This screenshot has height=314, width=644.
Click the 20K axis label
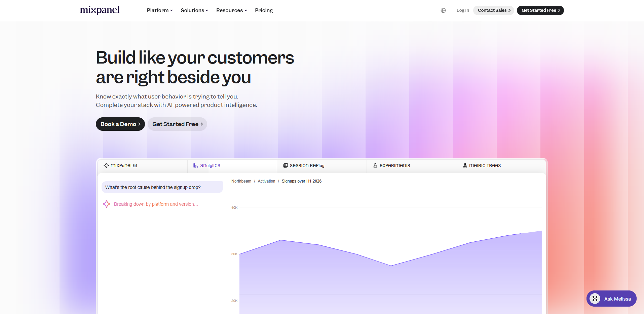[234, 301]
